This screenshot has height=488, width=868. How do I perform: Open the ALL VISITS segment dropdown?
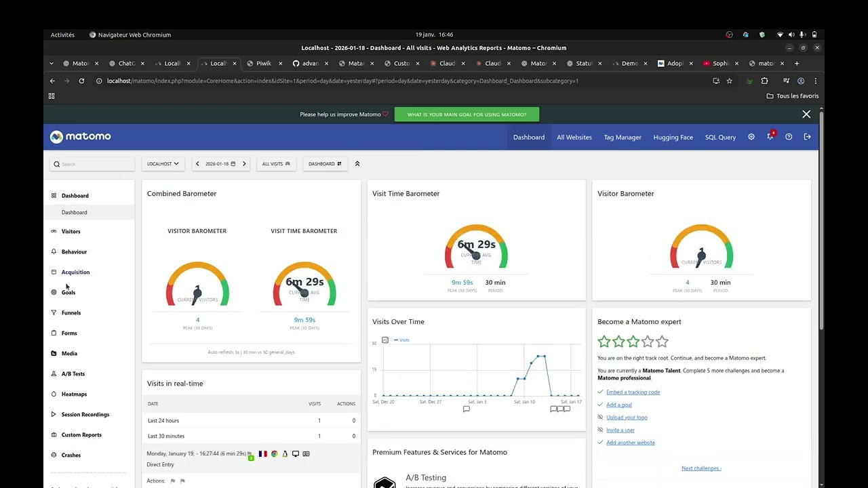point(276,164)
